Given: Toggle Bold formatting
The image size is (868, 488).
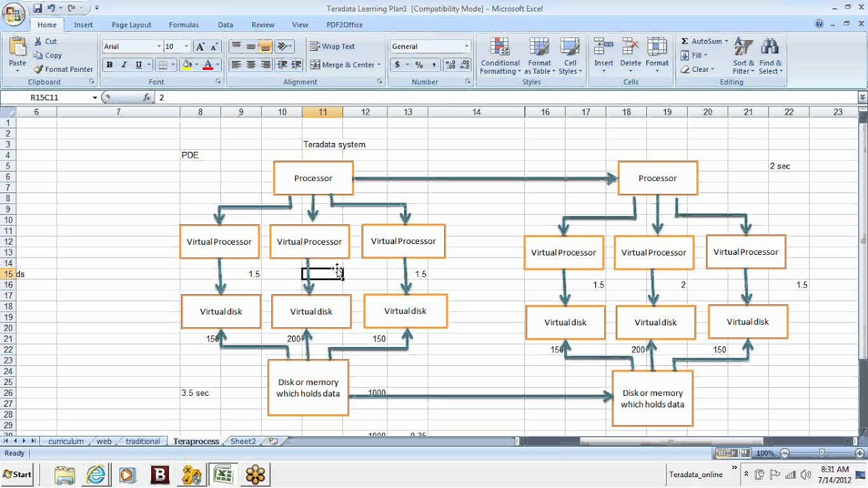Looking at the screenshot, I should (109, 65).
